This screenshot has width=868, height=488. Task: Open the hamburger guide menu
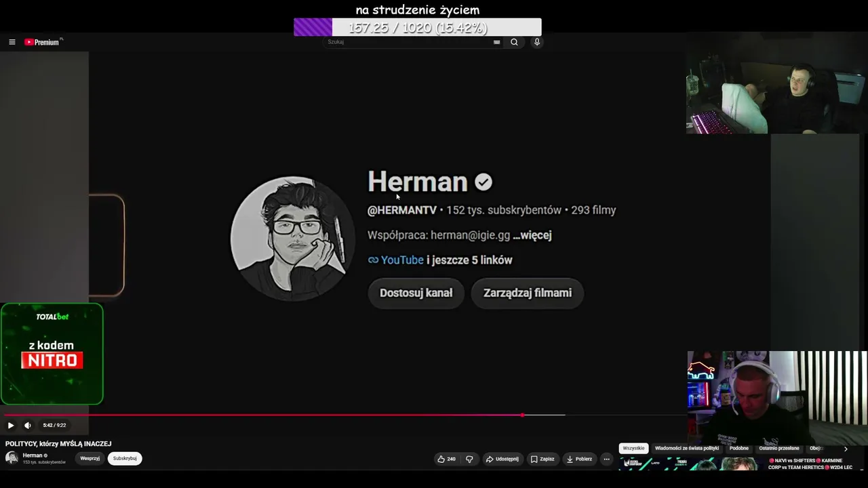[x=12, y=42]
